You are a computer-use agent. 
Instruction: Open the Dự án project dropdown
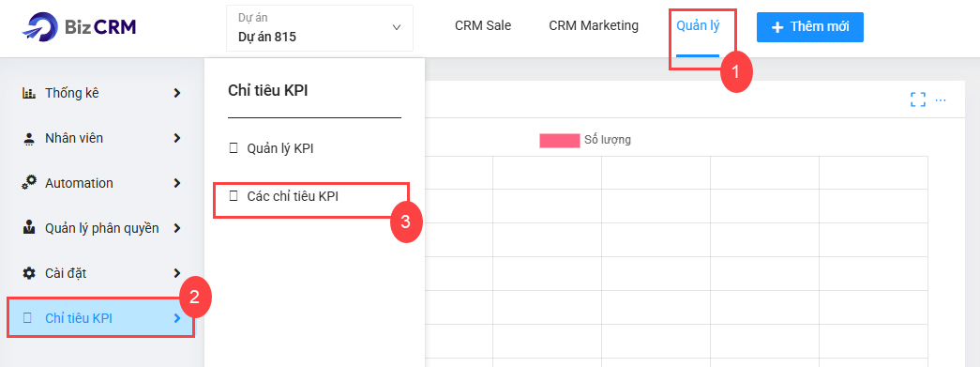pos(320,28)
